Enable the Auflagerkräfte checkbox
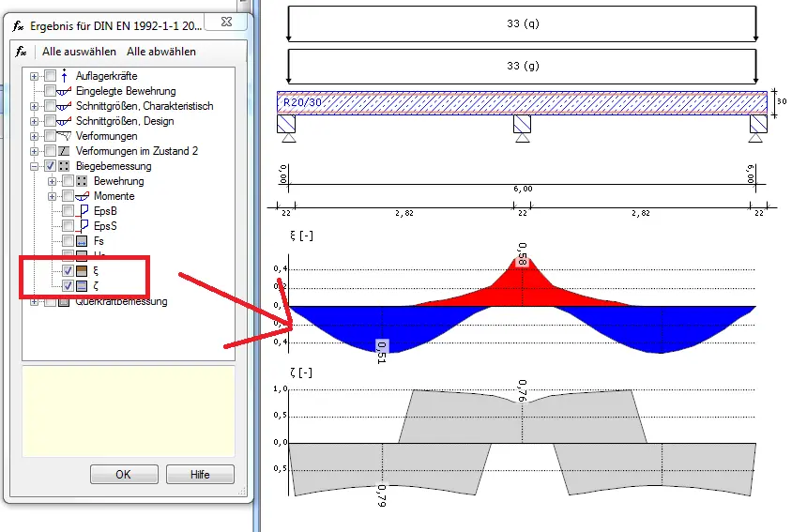 point(50,76)
